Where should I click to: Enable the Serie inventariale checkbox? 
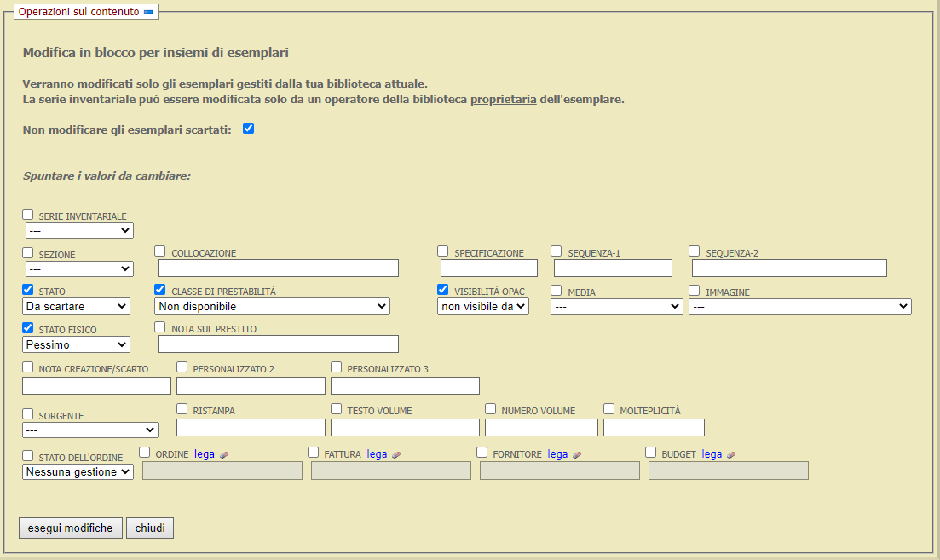(28, 216)
